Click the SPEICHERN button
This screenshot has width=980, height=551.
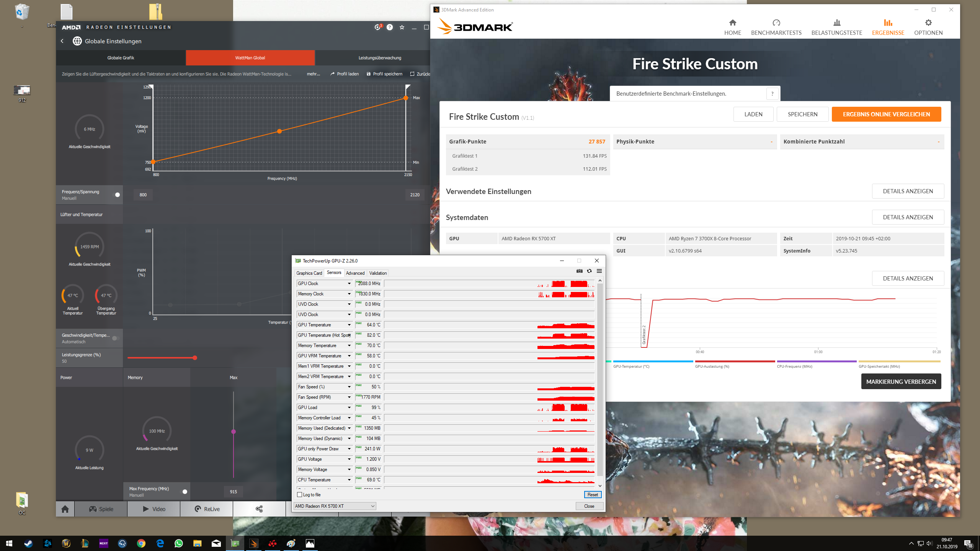click(x=802, y=114)
